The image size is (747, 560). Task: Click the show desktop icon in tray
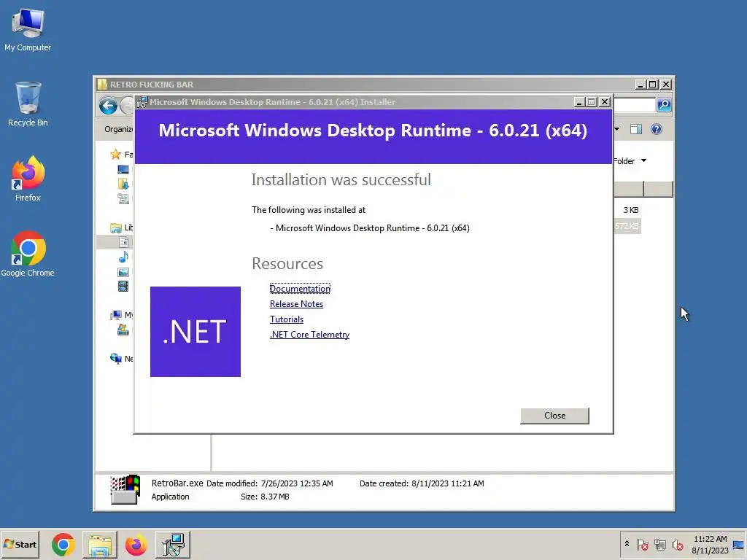coord(738,544)
